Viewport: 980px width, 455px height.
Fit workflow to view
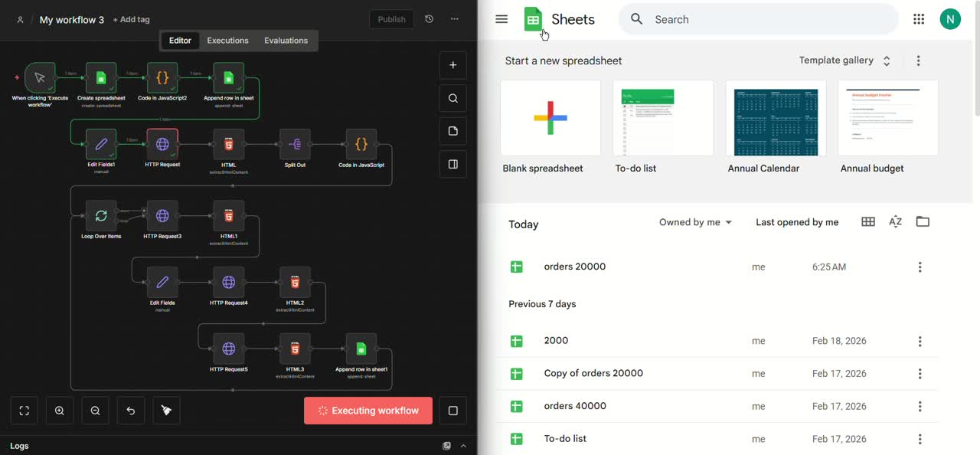point(24,411)
